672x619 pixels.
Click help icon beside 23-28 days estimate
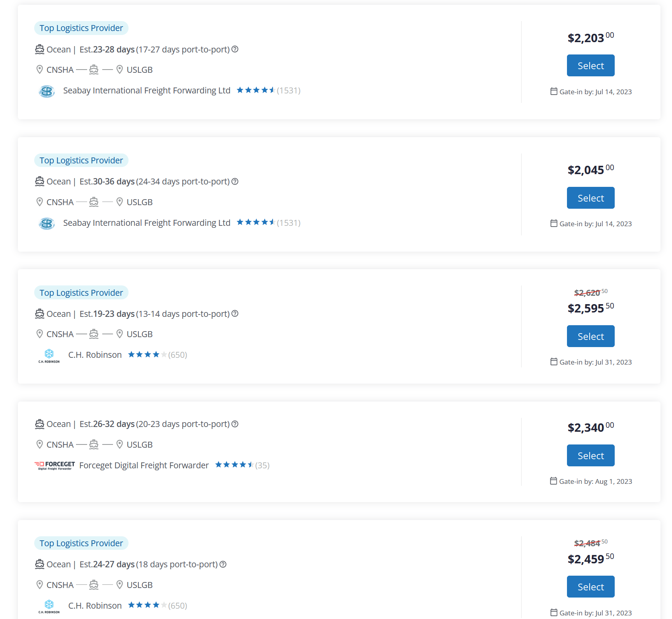click(235, 49)
